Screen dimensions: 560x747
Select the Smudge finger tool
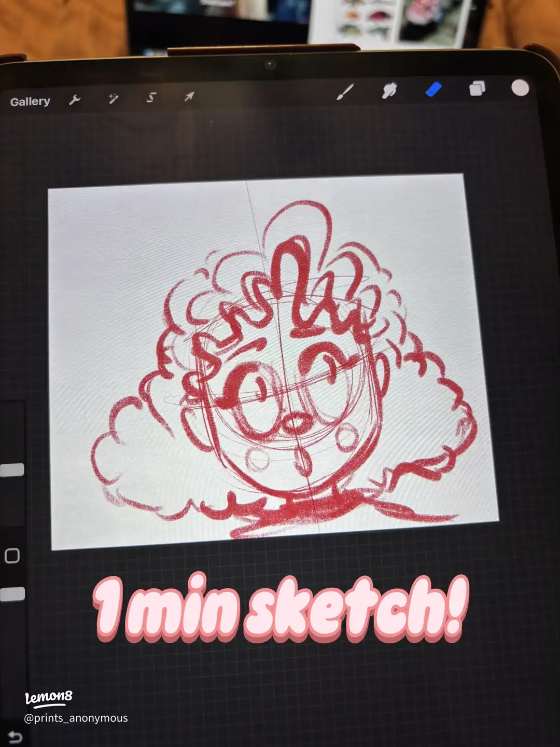(x=389, y=90)
